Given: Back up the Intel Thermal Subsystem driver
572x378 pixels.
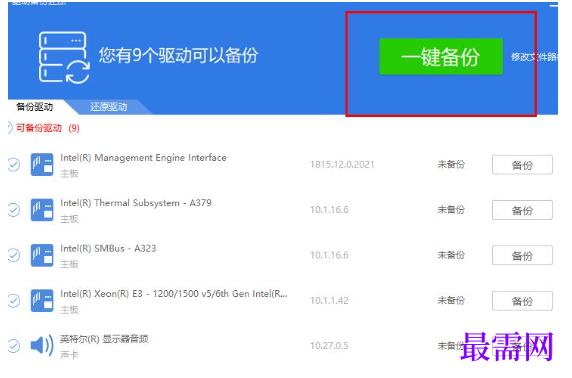Looking at the screenshot, I should pos(522,210).
